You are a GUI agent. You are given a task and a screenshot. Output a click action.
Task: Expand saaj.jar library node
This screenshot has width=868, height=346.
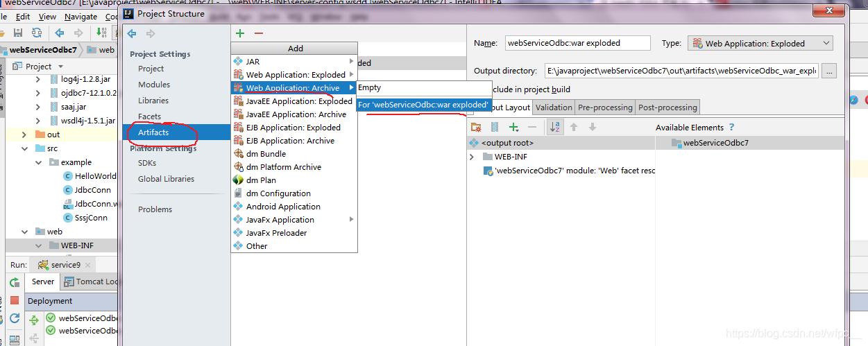(x=39, y=107)
